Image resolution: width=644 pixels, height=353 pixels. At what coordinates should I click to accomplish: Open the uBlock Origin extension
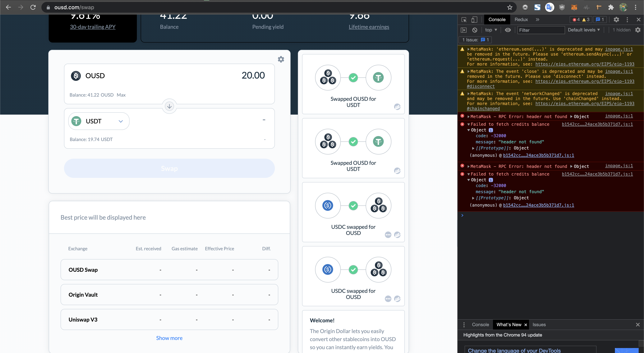pos(562,7)
